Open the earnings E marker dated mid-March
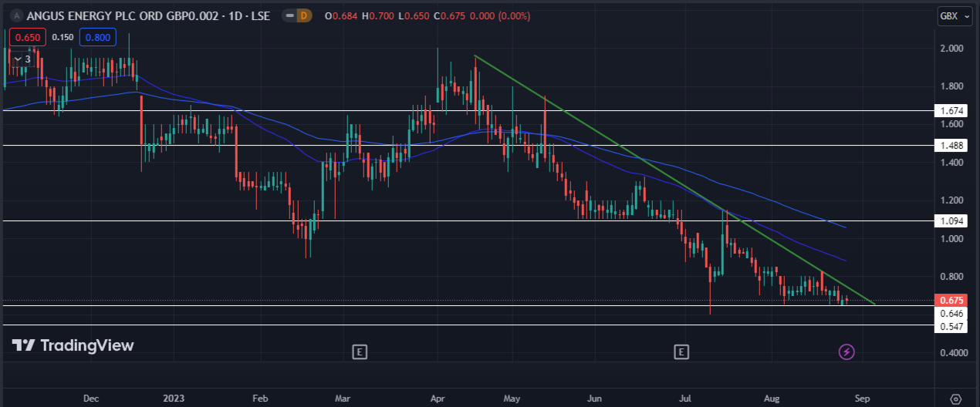This screenshot has height=407, width=980. [x=359, y=352]
